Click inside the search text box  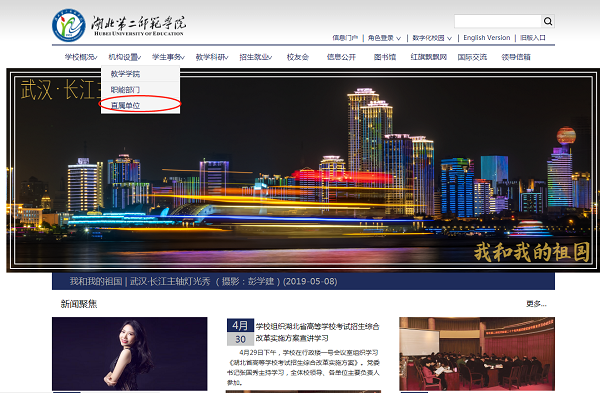tap(497, 21)
